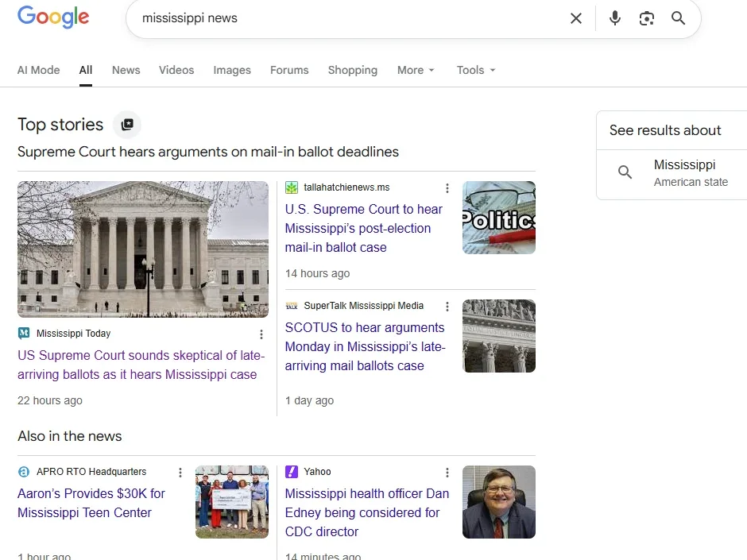Click the 'See results about' heading
Image resolution: width=747 pixels, height=560 pixels.
665,130
